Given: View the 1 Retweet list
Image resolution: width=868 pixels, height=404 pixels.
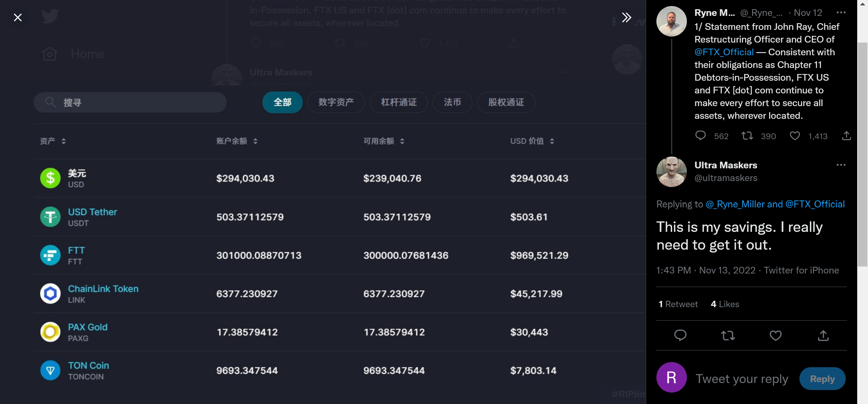Looking at the screenshot, I should point(678,304).
